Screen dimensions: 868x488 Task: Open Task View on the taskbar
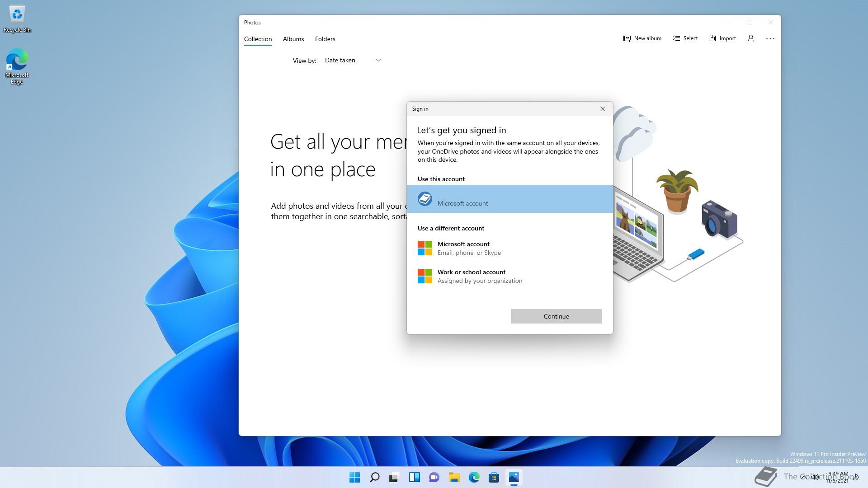(395, 477)
